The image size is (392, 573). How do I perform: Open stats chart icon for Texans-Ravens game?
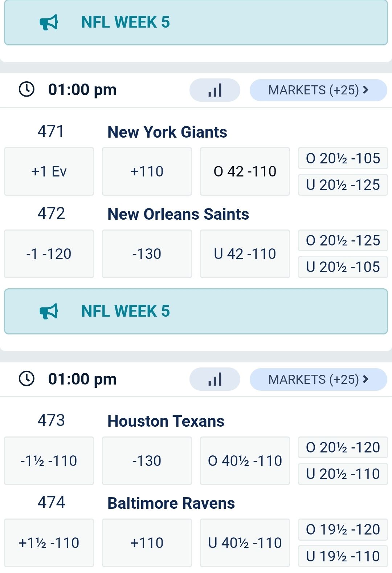215,379
